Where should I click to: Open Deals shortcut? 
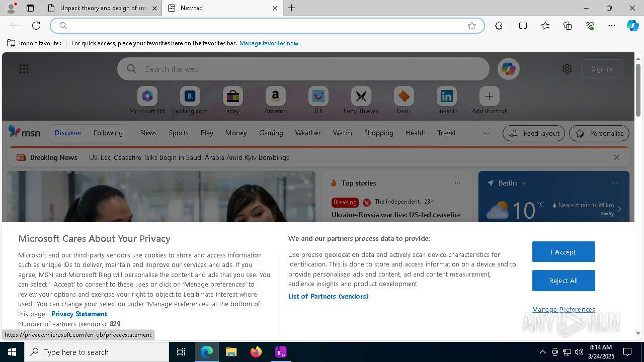(404, 101)
